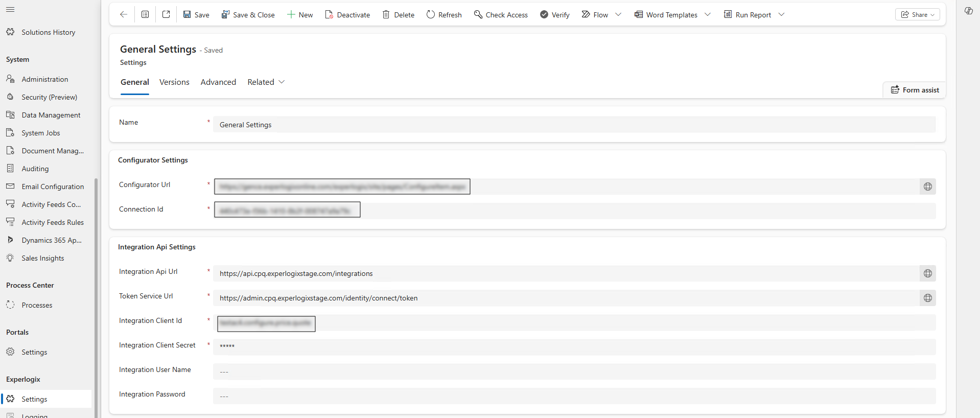Toggle hamburger menu in sidebar

[10, 10]
